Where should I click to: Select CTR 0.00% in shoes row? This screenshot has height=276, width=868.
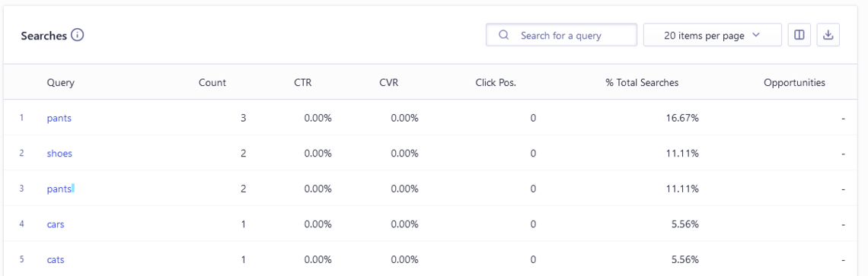point(318,154)
